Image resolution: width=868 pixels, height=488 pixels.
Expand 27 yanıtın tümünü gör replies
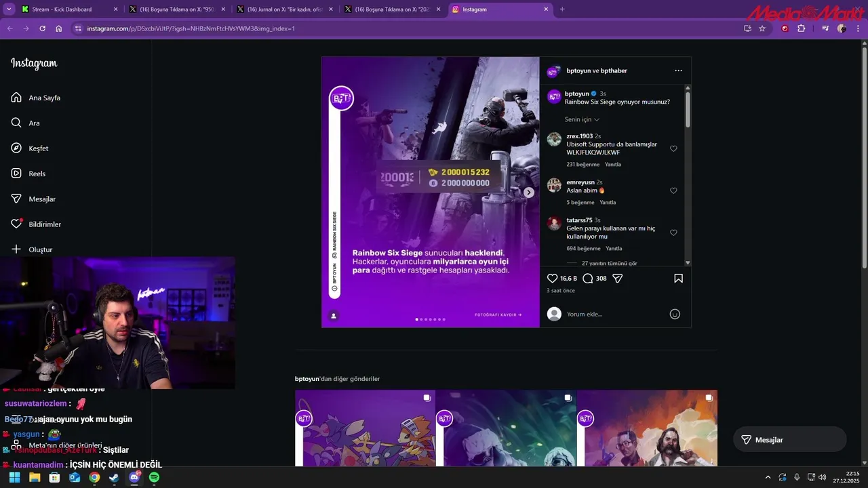(x=609, y=263)
